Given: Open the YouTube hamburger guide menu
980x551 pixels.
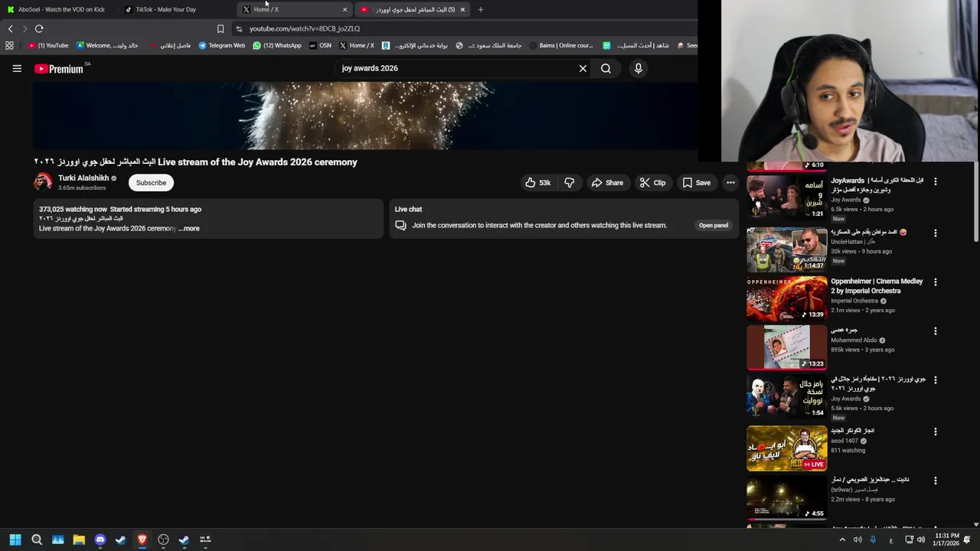Looking at the screenshot, I should coord(17,68).
